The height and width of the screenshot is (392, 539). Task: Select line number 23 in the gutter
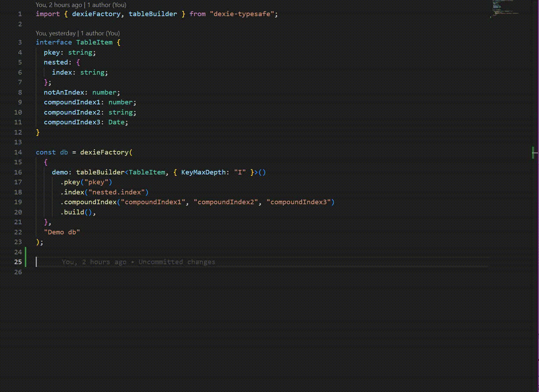click(x=18, y=242)
